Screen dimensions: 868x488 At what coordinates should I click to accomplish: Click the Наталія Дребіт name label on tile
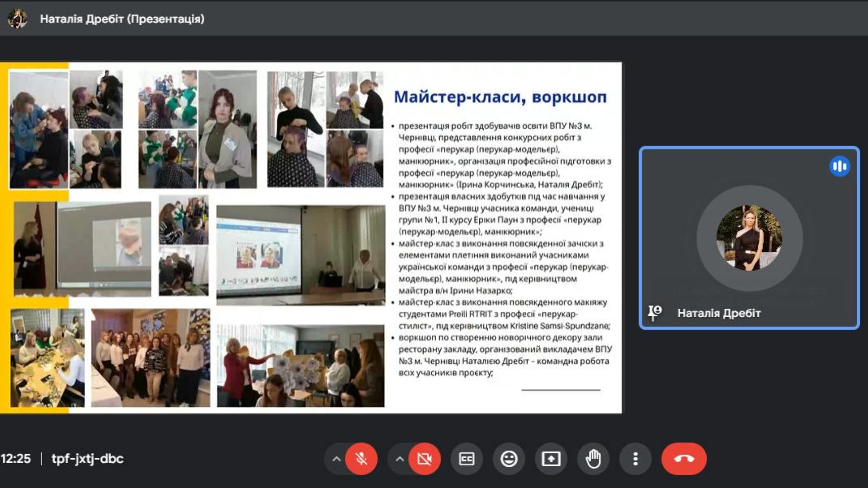pos(718,313)
